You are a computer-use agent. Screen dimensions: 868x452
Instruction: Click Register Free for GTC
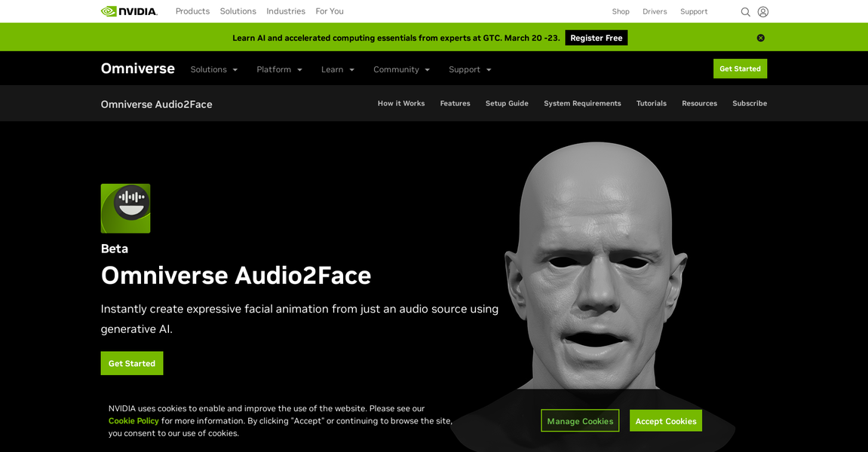[596, 37]
